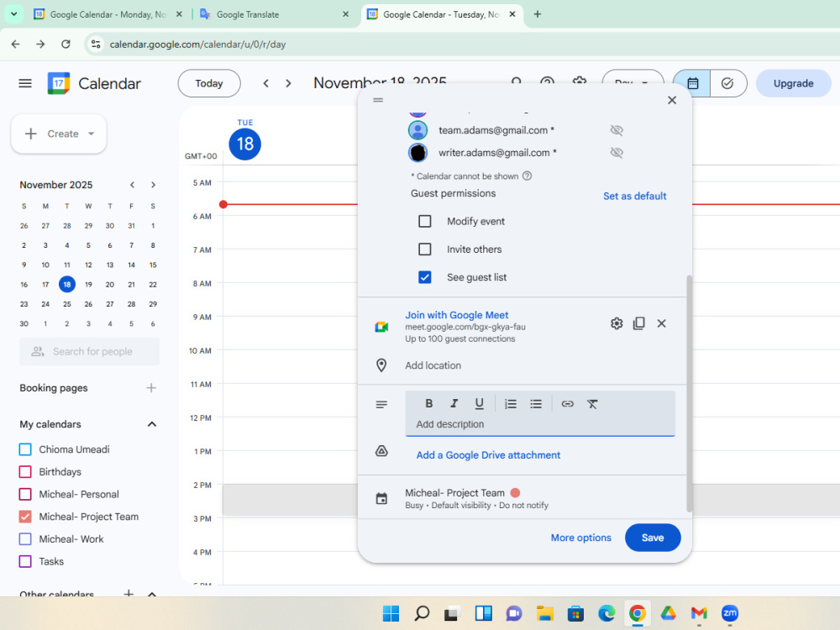Click the Upgrade button
This screenshot has height=630, width=840.
click(x=794, y=83)
